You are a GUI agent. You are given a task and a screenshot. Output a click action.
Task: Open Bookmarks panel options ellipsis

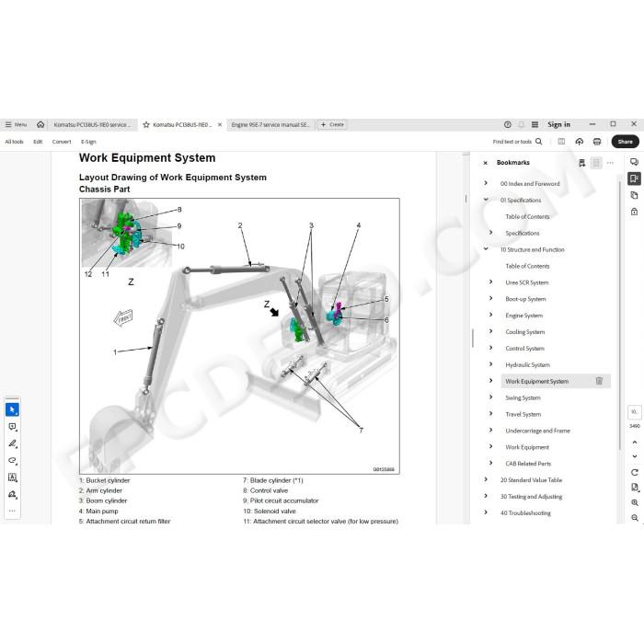tap(610, 163)
